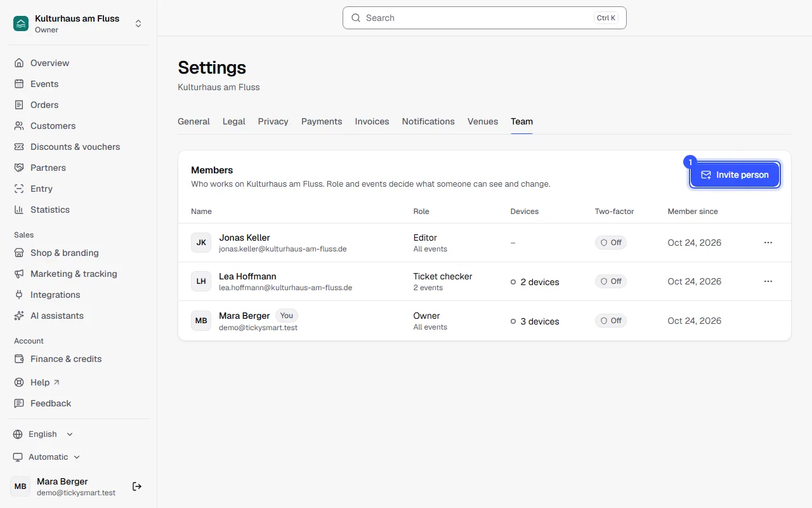The width and height of the screenshot is (812, 508).
Task: Select the Venues settings tab
Action: click(483, 121)
